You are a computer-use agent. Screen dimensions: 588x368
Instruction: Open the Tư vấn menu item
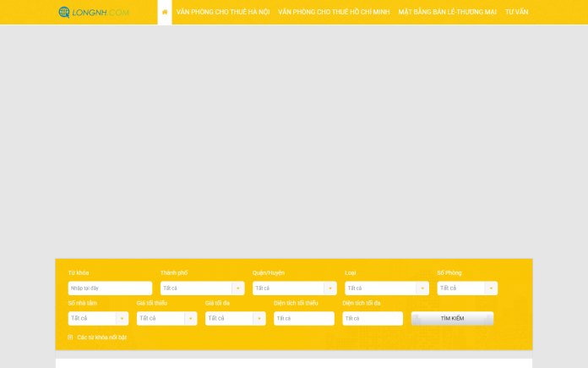tap(516, 12)
